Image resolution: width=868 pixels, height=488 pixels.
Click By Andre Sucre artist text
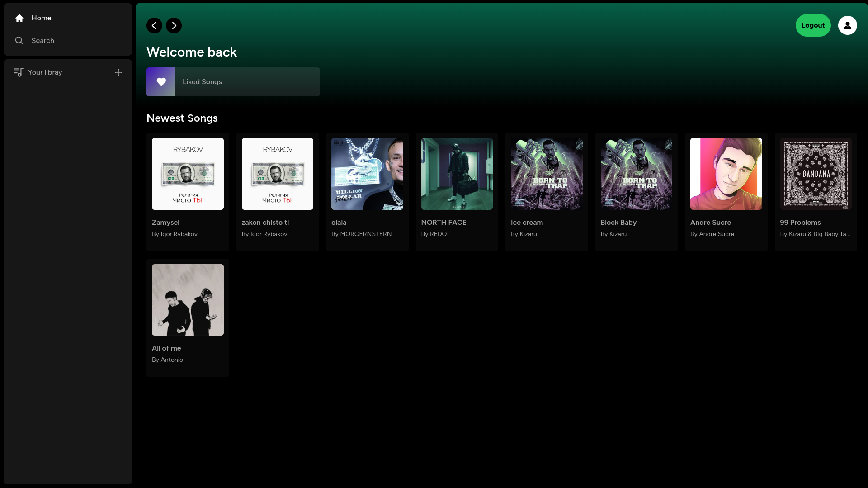(x=712, y=234)
